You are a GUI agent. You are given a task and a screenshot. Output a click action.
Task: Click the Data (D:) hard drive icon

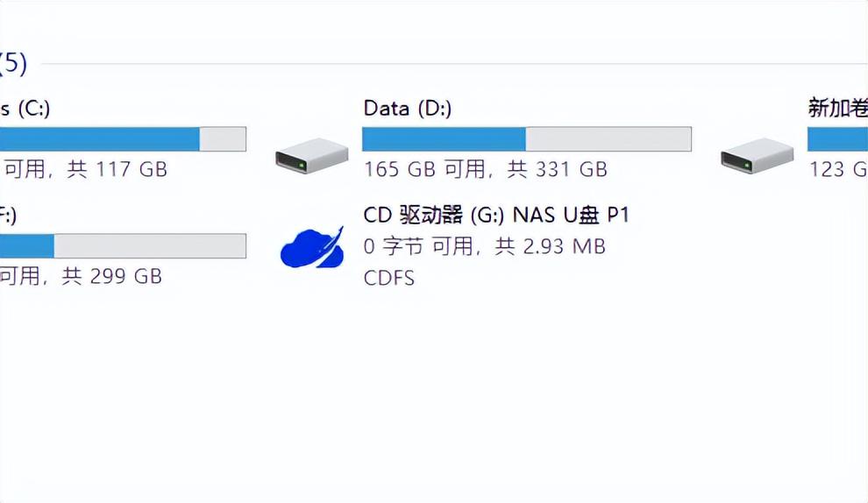(x=311, y=156)
